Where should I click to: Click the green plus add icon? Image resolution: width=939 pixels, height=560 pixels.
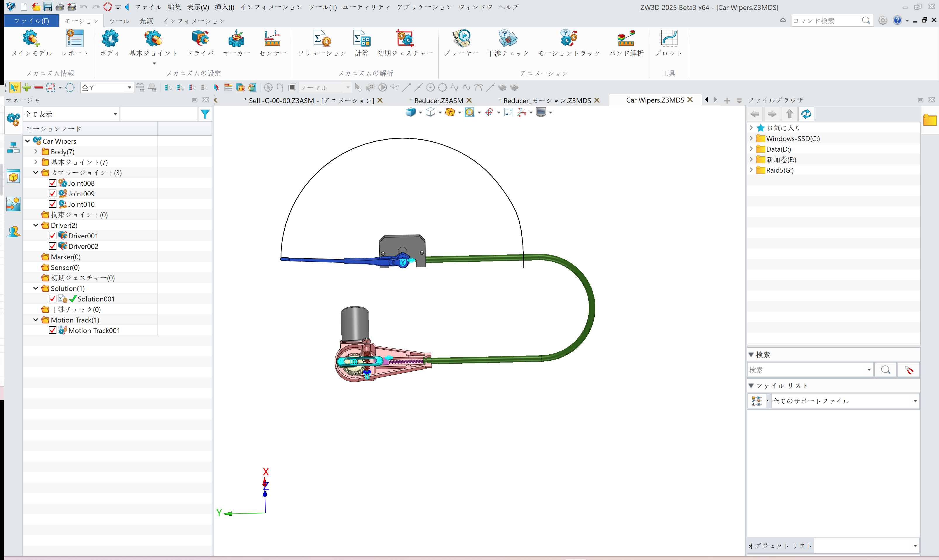[x=27, y=88]
